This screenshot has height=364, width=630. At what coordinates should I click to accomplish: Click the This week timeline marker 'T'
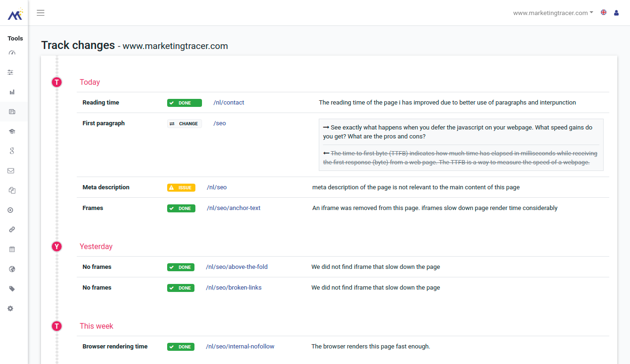pyautogui.click(x=57, y=326)
